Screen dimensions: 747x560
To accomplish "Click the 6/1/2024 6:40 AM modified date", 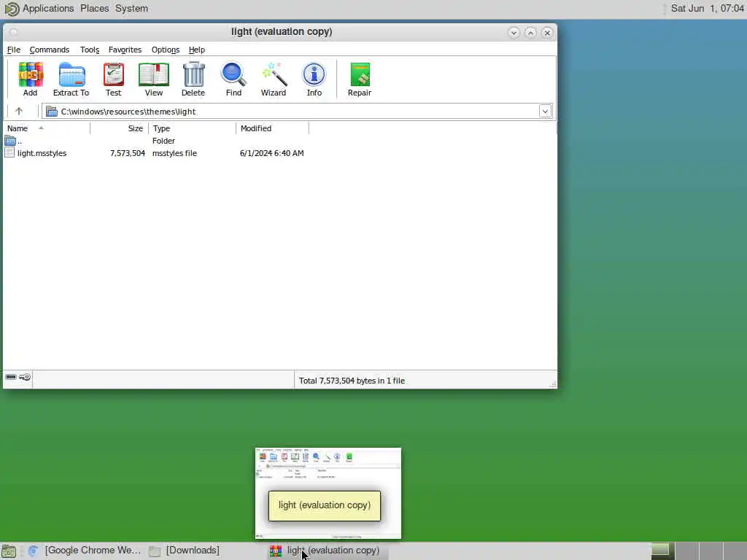I will tap(271, 153).
